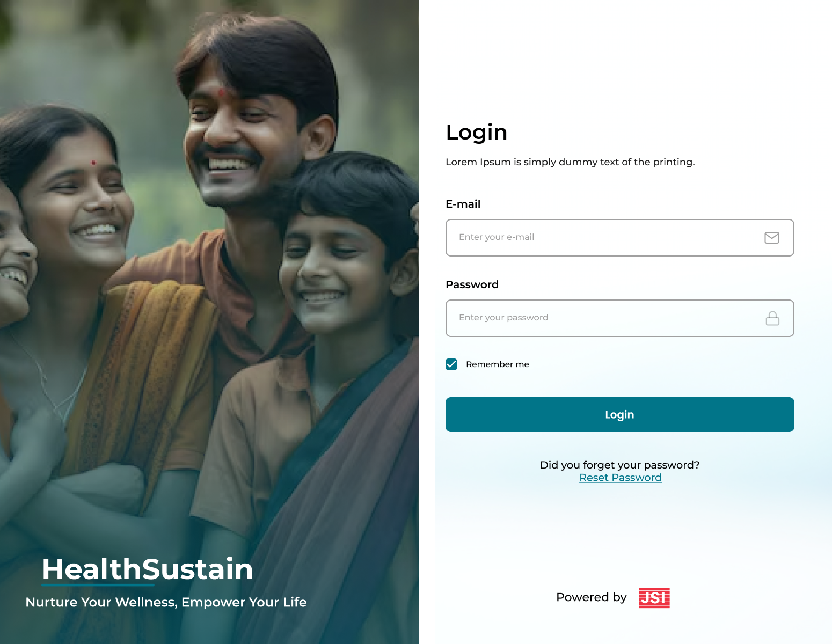Click the Nurture Your Wellness tagline
This screenshot has height=644, width=832.
166,602
